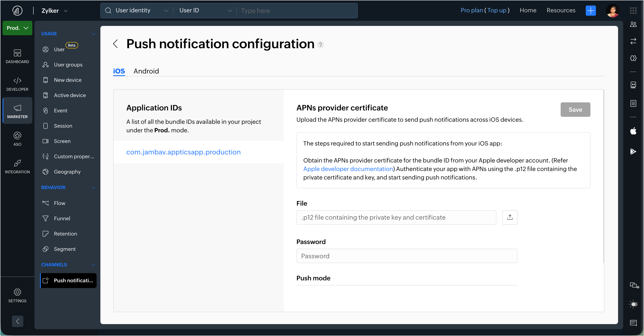The height and width of the screenshot is (336, 644).
Task: Go back using the arrow beside title
Action: (115, 44)
